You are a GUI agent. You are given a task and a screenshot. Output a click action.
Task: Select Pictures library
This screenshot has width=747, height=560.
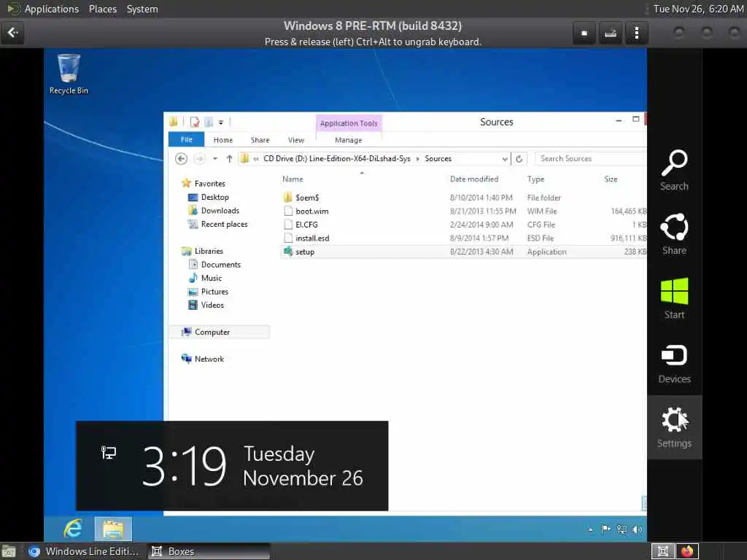pos(214,292)
